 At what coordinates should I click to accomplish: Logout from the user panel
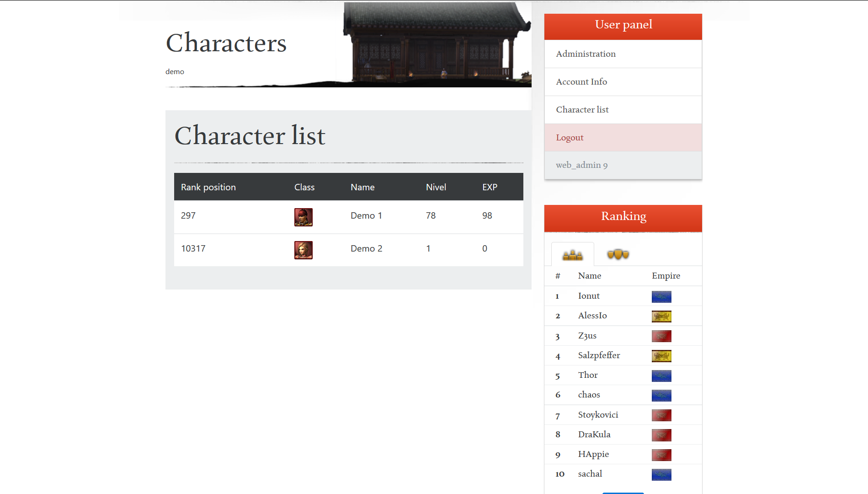point(570,138)
